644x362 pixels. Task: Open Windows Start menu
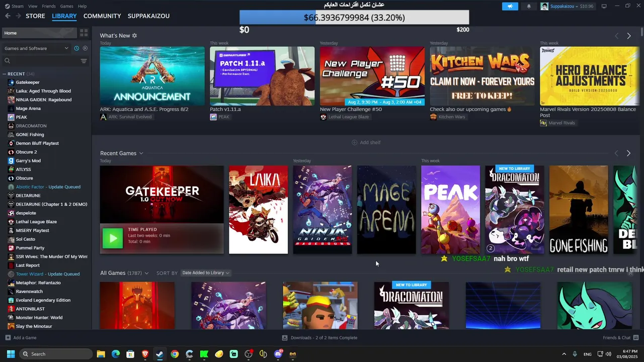pos(11,354)
